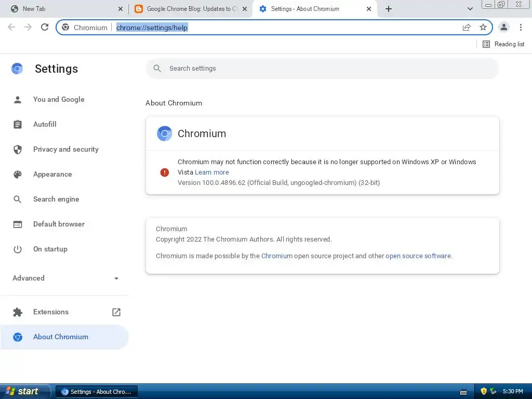532x399 pixels.
Task: Reload the current page
Action: (x=45, y=27)
